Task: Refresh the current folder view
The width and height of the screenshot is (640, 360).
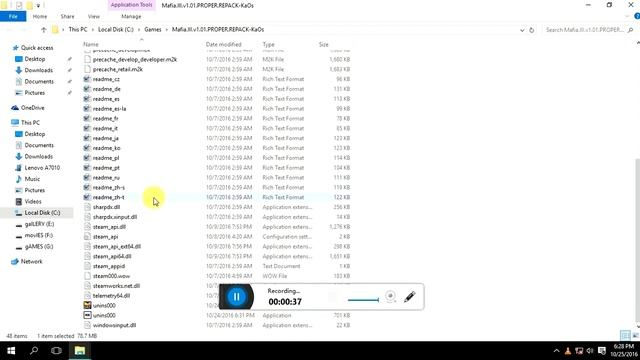Action: coord(531,30)
